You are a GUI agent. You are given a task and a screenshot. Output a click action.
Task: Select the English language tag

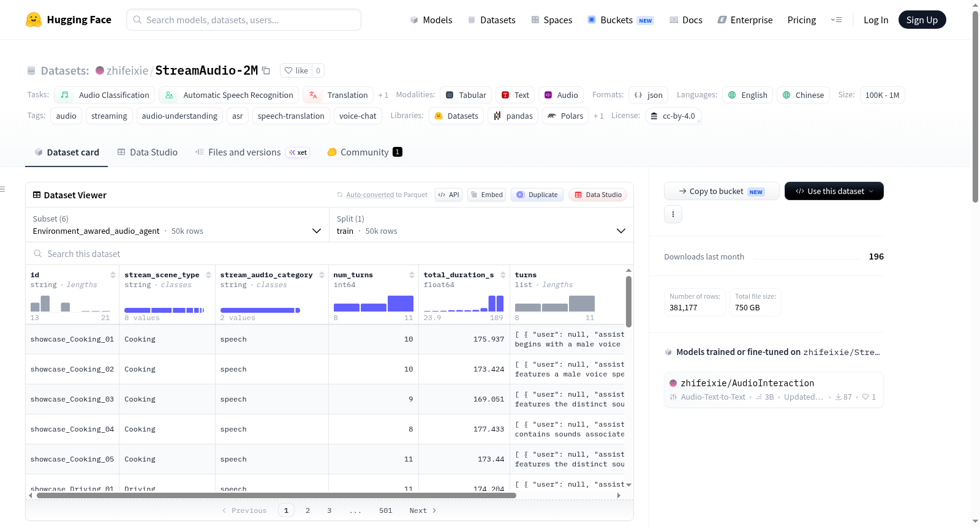[747, 95]
